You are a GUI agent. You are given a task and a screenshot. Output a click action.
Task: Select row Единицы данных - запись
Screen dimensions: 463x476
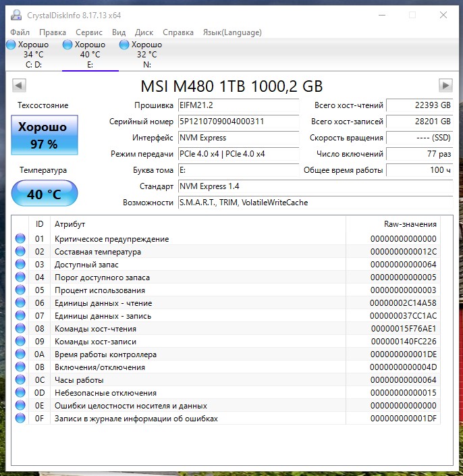[x=225, y=315]
